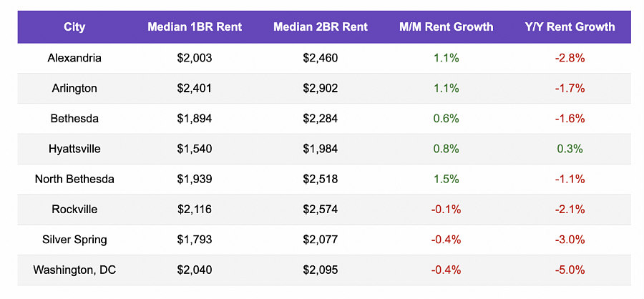This screenshot has height=299, width=644.
Task: Select Arlington's $2,401 one-bedroom rent
Action: [x=195, y=89]
